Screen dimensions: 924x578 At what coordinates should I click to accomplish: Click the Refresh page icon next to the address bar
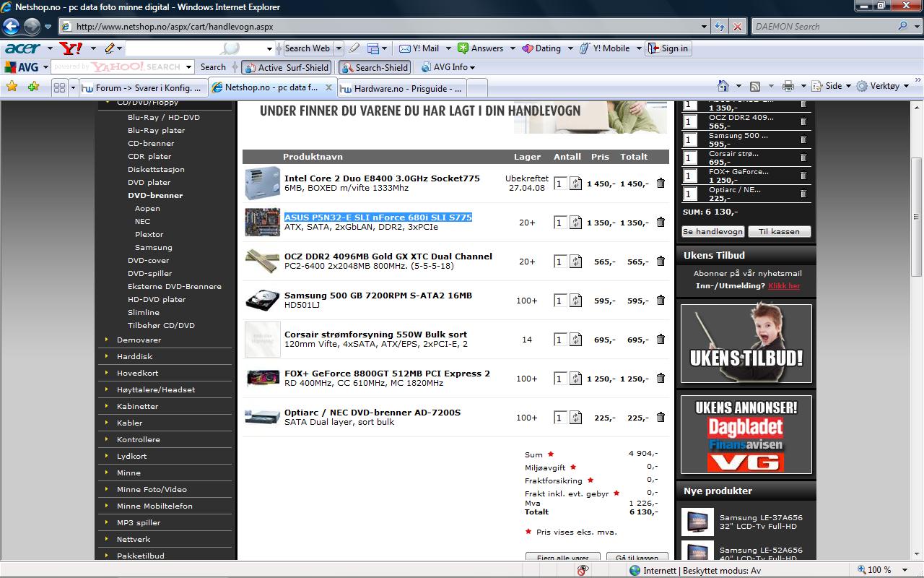(720, 27)
